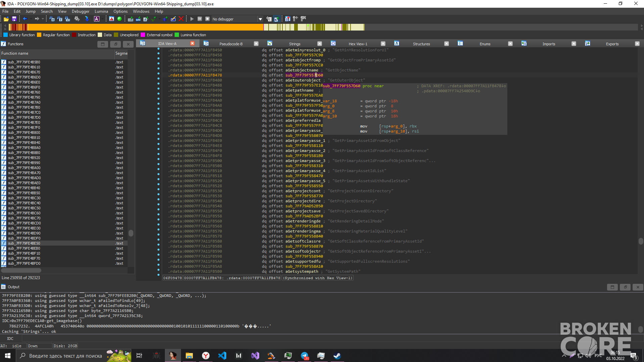Switch to the Hex View-1 tab
The image size is (644, 362).
pos(358,44)
